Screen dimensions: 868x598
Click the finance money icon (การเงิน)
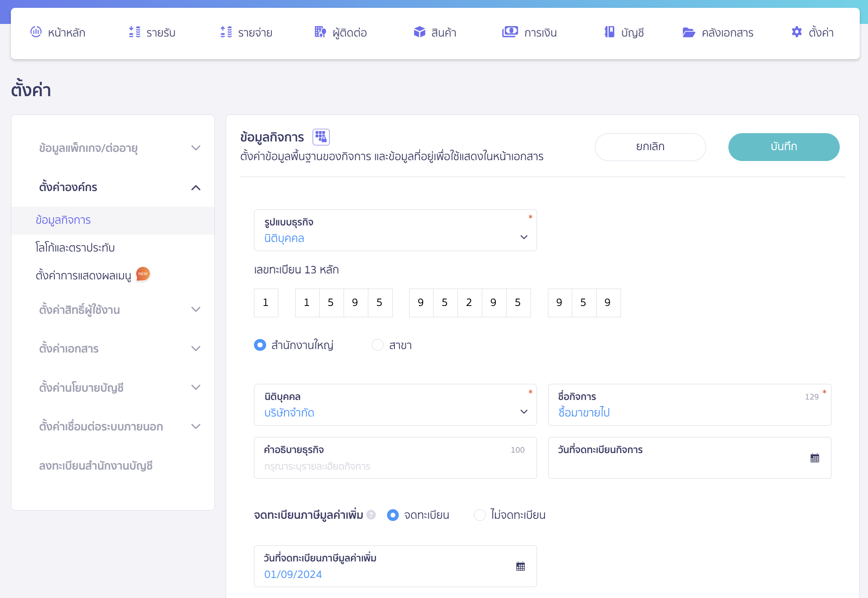pos(510,32)
